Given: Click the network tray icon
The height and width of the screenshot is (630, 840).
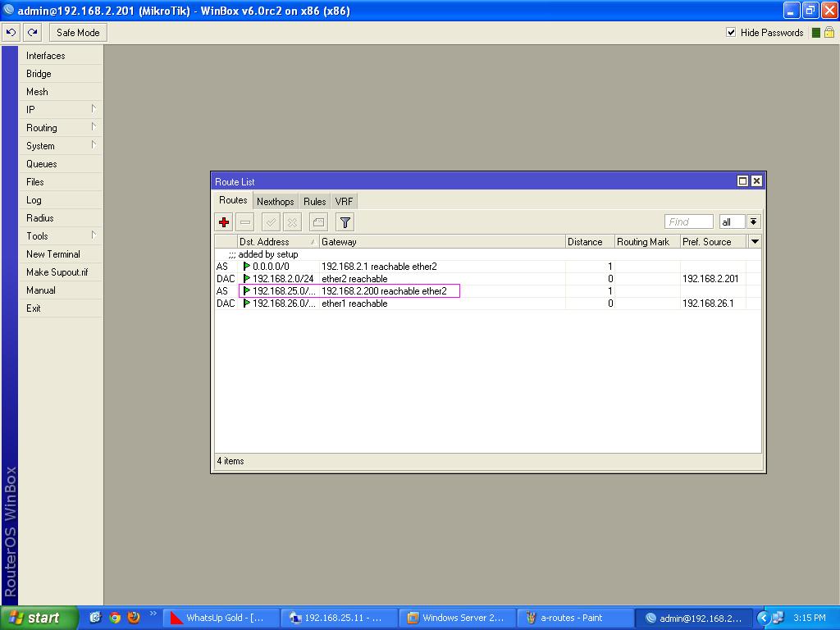Looking at the screenshot, I should click(778, 618).
